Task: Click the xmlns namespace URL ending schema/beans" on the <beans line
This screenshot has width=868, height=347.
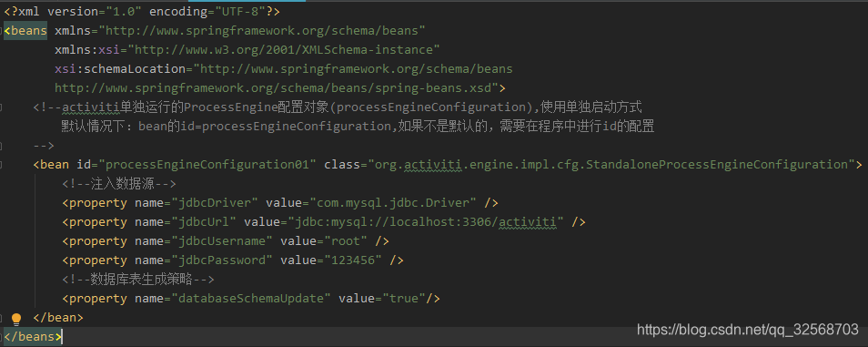Action: coord(262,31)
